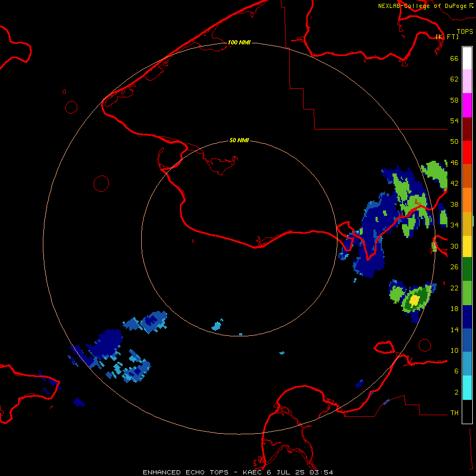The height and width of the screenshot is (476, 476).
Task: Click the 62 legend value
Action: click(454, 79)
